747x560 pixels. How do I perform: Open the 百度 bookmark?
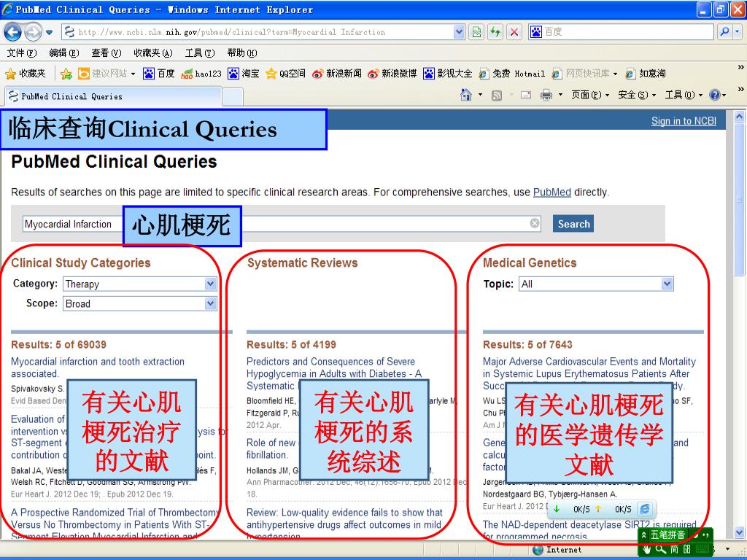tap(158, 74)
